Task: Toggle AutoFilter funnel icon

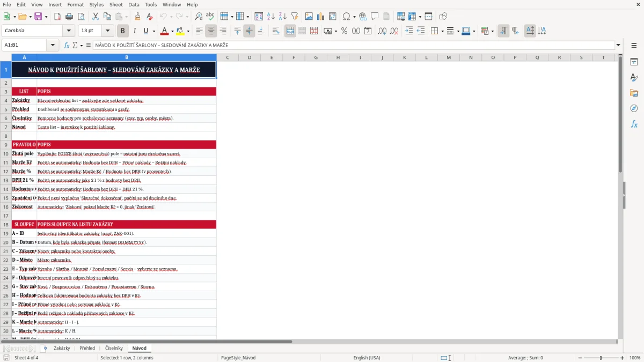Action: tap(294, 17)
